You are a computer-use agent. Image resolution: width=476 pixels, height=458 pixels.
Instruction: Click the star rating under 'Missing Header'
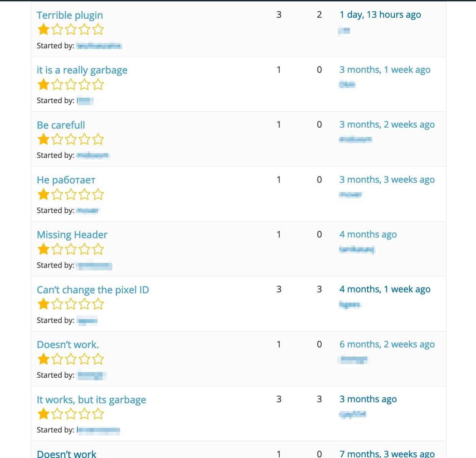coord(70,249)
